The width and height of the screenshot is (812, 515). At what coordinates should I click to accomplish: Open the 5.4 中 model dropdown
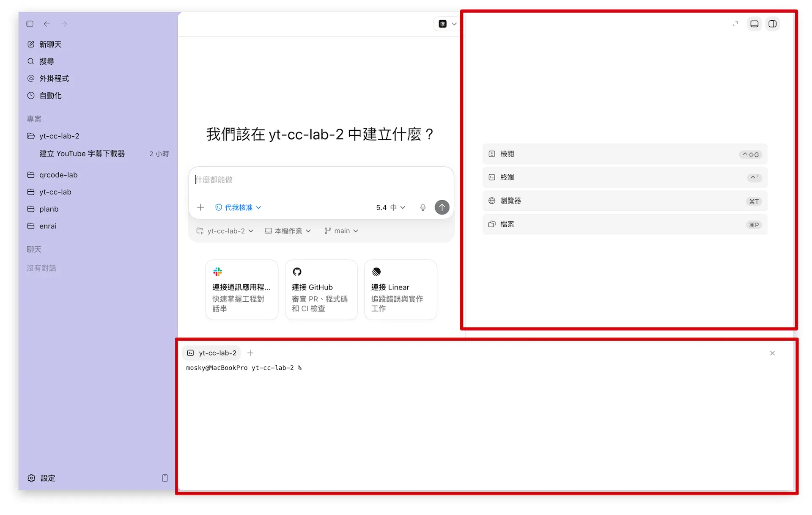pyautogui.click(x=391, y=207)
